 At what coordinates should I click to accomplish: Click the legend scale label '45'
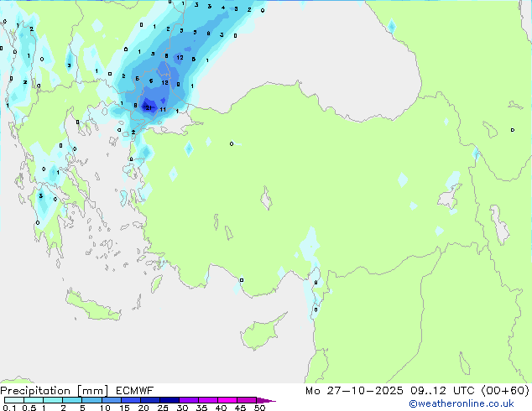tap(240, 408)
